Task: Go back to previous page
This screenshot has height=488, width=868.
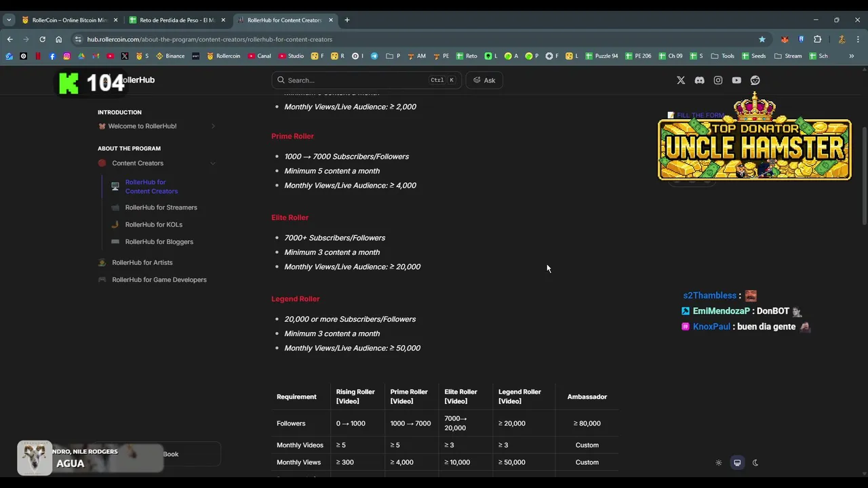Action: click(x=9, y=39)
